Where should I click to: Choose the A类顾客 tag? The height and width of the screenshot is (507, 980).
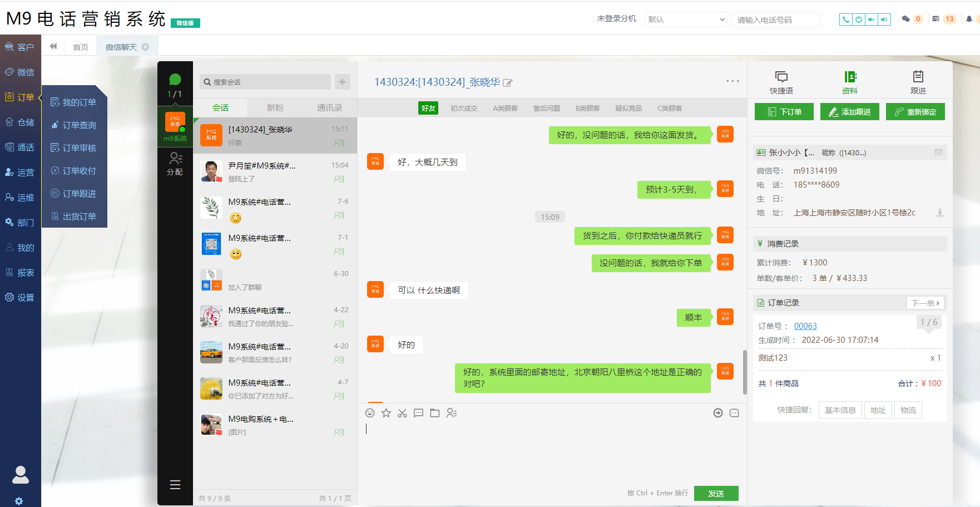[x=505, y=108]
